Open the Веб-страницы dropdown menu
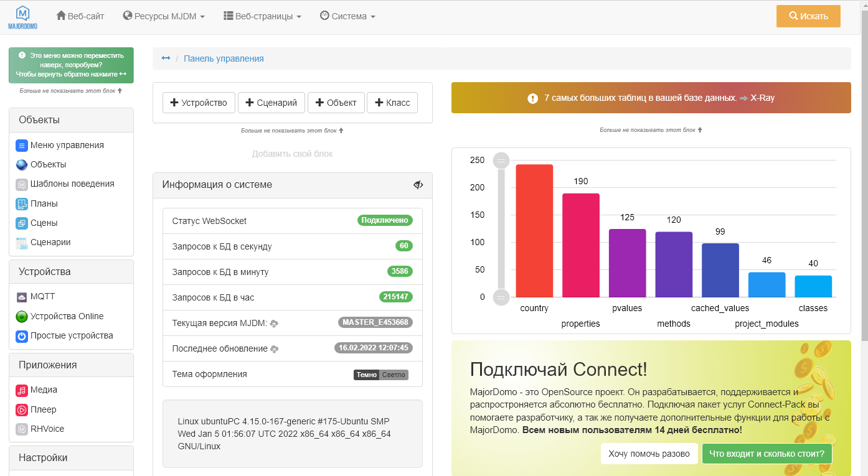Viewport: 868px width, 476px height. [262, 16]
